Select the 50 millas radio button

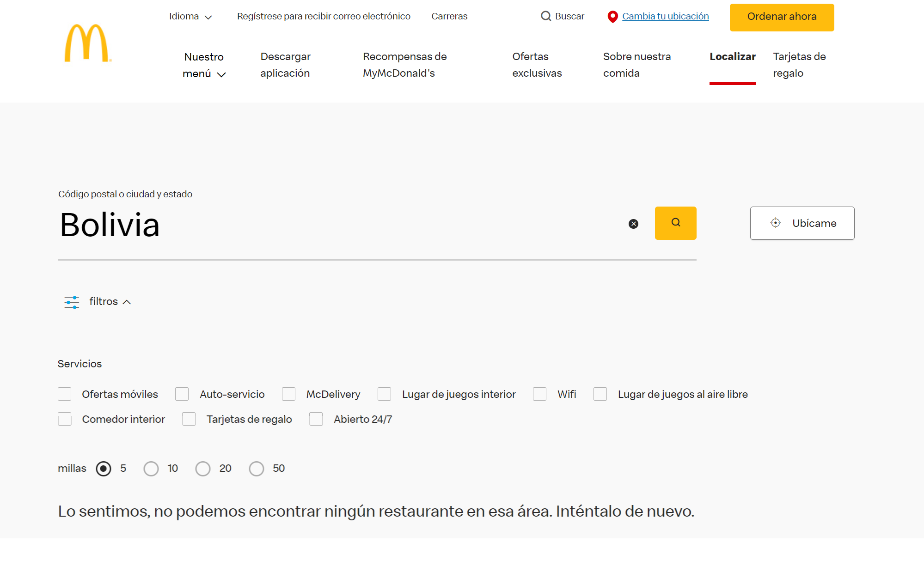click(257, 469)
